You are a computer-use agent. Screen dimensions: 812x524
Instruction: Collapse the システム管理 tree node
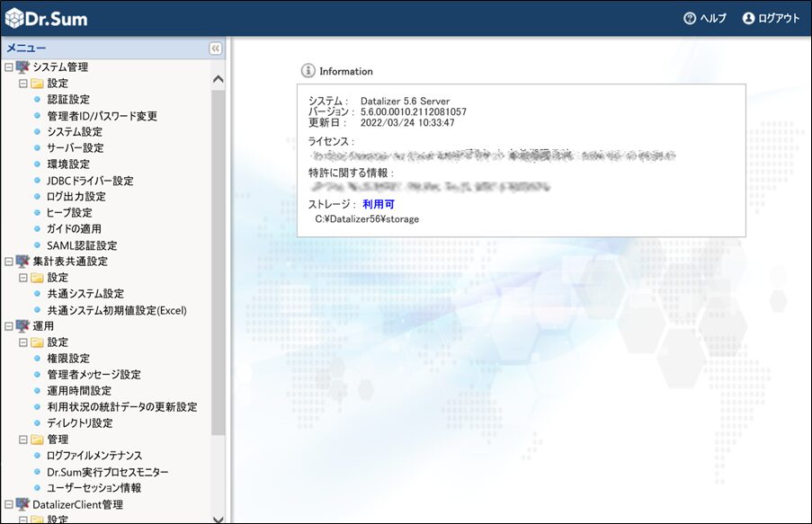coord(9,67)
